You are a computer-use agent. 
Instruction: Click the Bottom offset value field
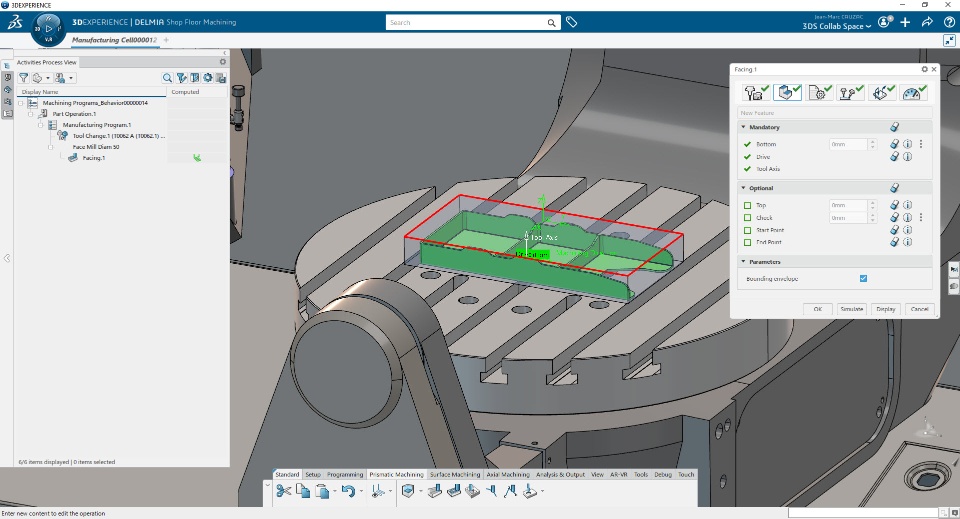[849, 144]
